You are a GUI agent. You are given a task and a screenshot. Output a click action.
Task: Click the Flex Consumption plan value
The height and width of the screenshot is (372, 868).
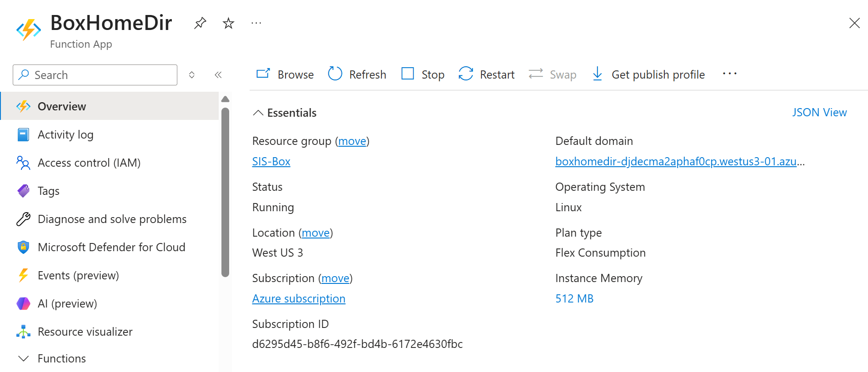point(601,253)
